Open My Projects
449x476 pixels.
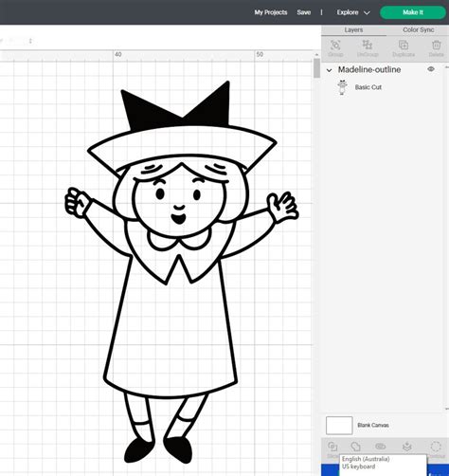271,12
